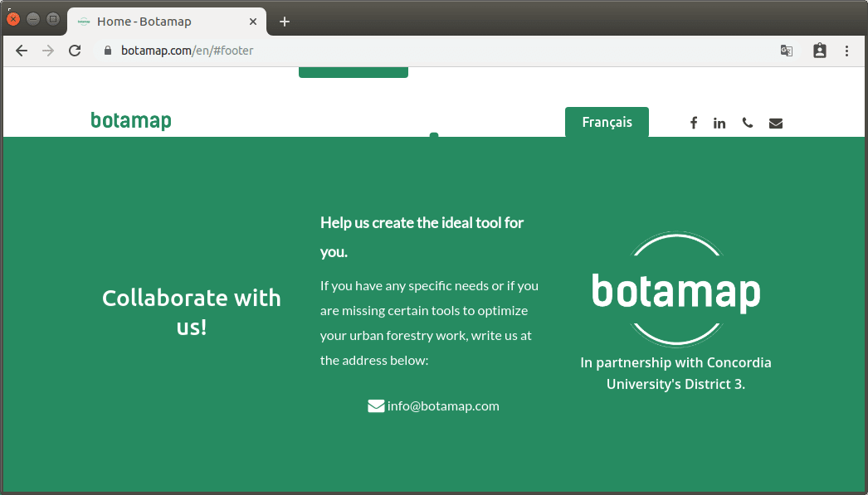Click the envelope email icon in header
The width and height of the screenshot is (868, 495).
pyautogui.click(x=776, y=124)
